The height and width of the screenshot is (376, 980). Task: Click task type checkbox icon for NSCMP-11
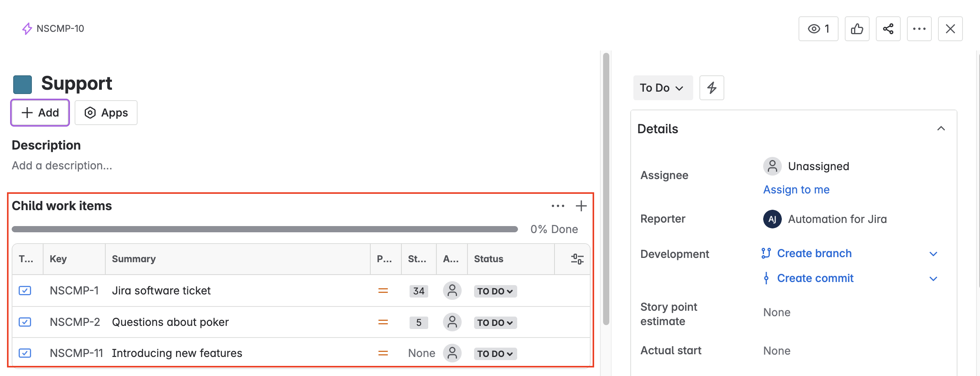coord(25,353)
